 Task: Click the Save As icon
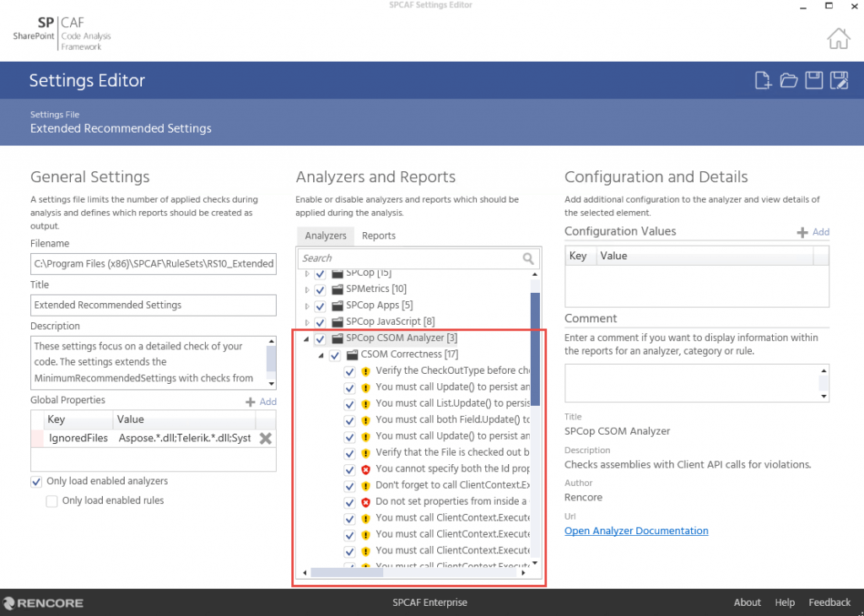(x=839, y=81)
